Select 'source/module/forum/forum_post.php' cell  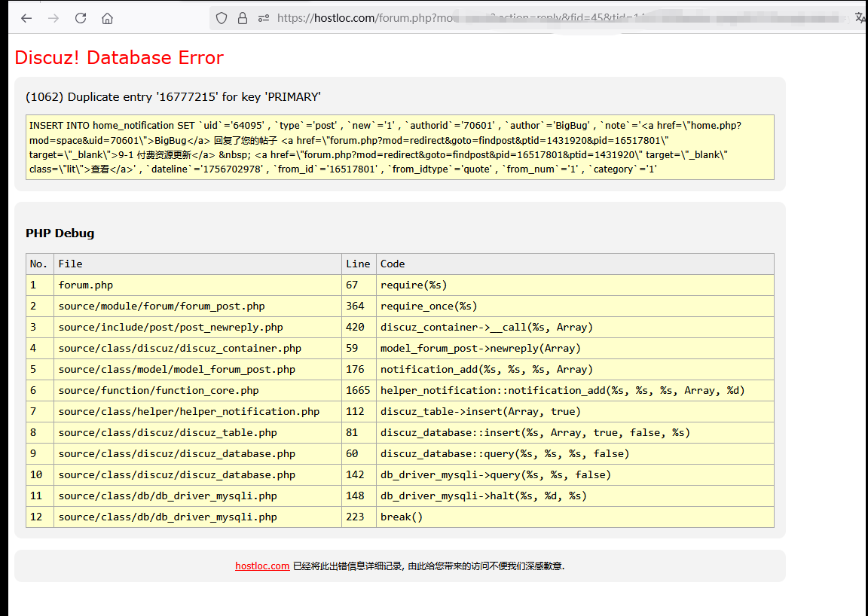click(197, 306)
